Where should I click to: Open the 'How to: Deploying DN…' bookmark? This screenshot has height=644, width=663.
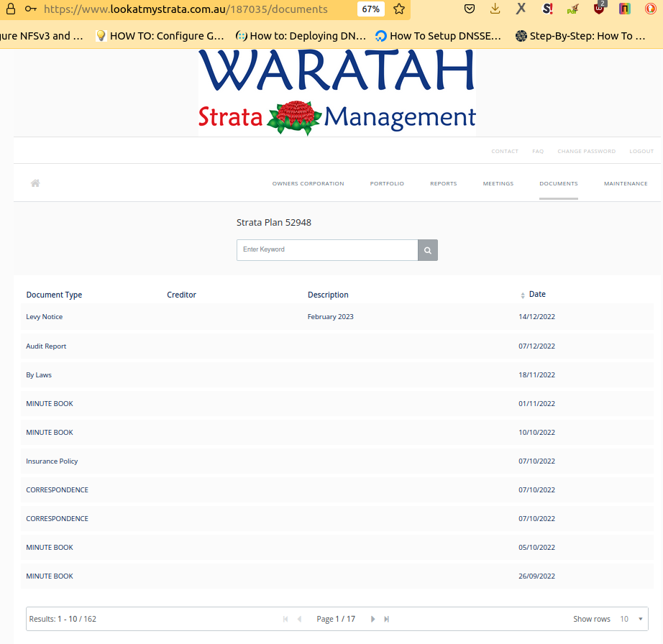[301, 36]
